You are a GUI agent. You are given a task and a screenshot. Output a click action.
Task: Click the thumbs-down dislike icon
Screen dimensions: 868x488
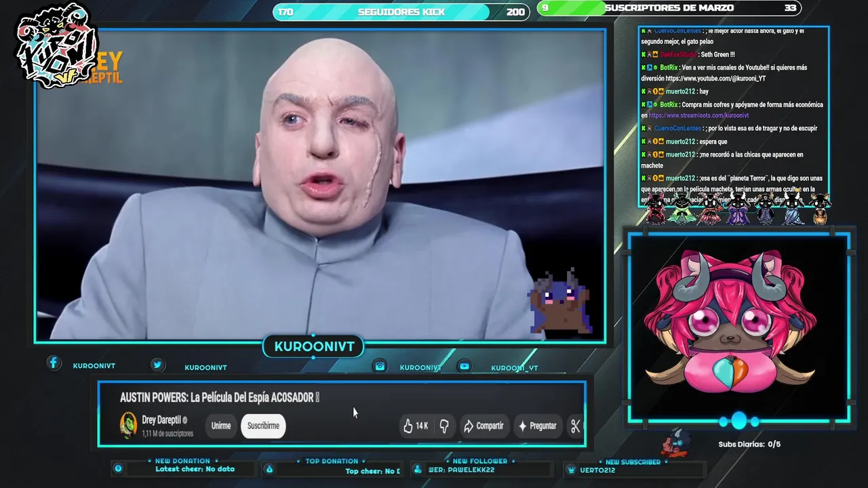(x=444, y=426)
